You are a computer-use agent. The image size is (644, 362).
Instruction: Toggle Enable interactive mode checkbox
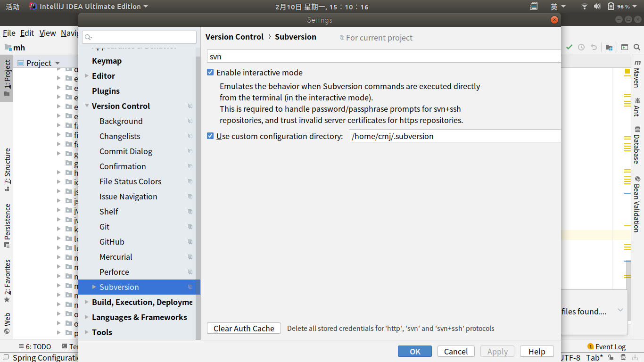(x=211, y=73)
